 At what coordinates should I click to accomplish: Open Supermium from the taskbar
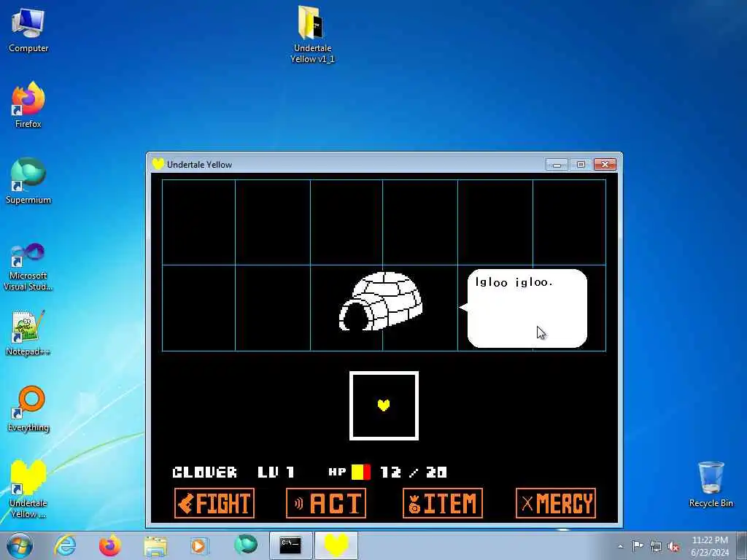point(246,545)
